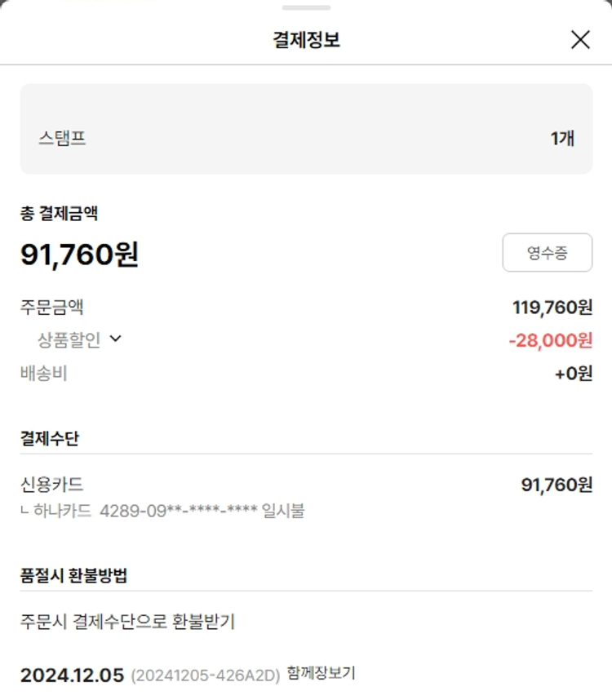Click the order number 20241205-426A2D

click(205, 676)
